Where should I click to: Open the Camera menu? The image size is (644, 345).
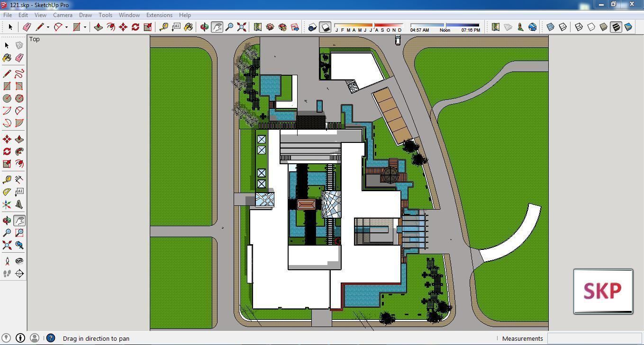coord(63,15)
